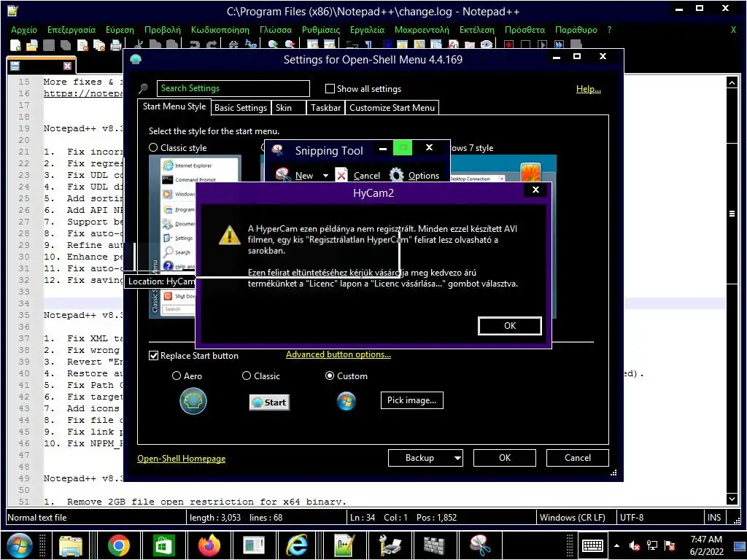Open the Ρυθμίσεις menu
Image resolution: width=747 pixels, height=560 pixels.
[x=321, y=29]
